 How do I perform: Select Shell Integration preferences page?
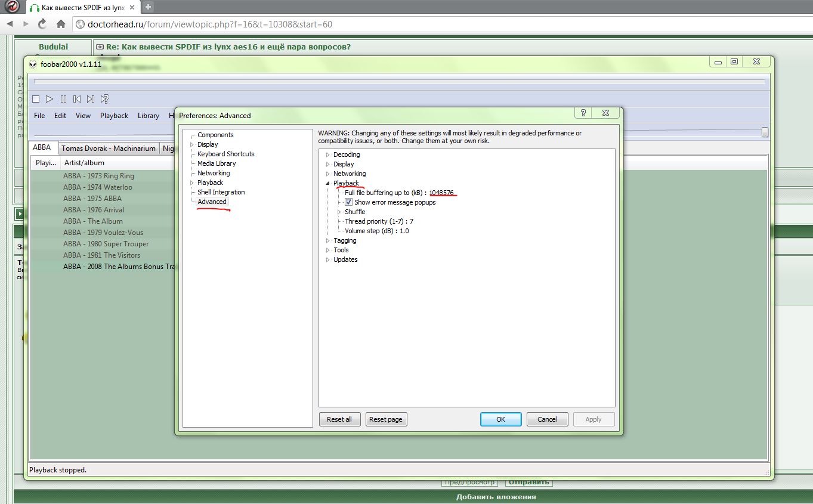coord(221,192)
